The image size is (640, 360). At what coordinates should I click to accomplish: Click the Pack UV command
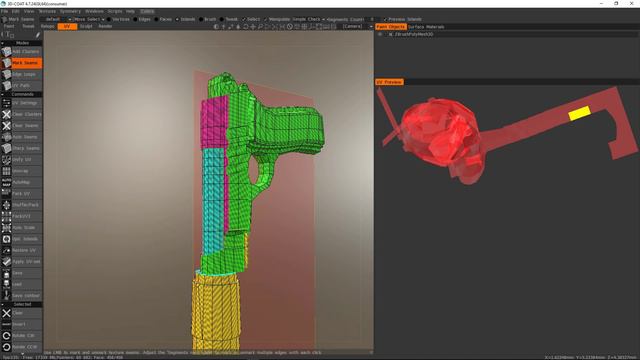[22, 193]
